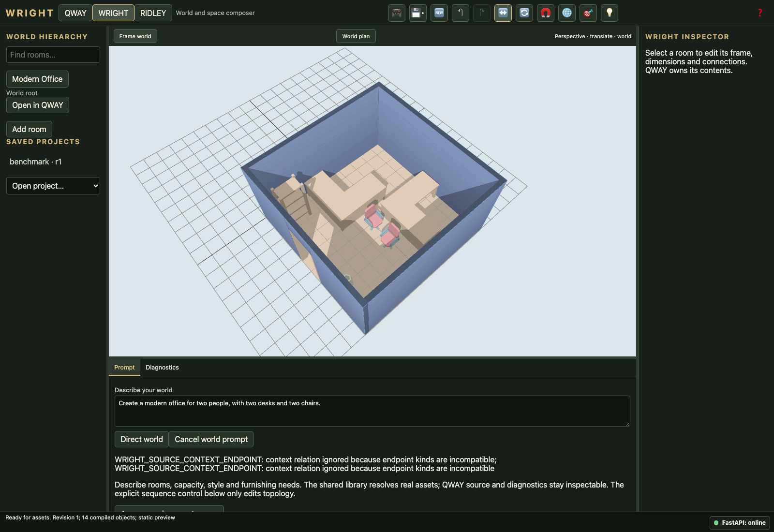Click the Perspective · translate · world label
This screenshot has width=774, height=532.
[593, 36]
